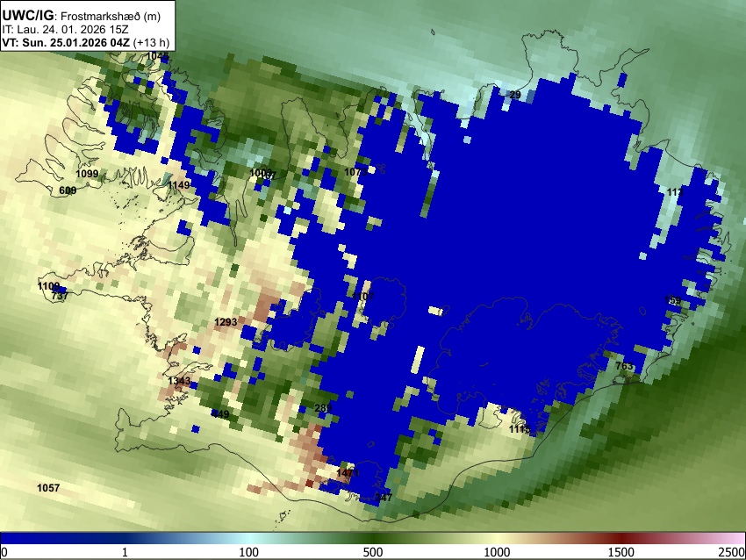Click the map value '159'
This screenshot has width=746, height=560.
pyautogui.click(x=673, y=300)
